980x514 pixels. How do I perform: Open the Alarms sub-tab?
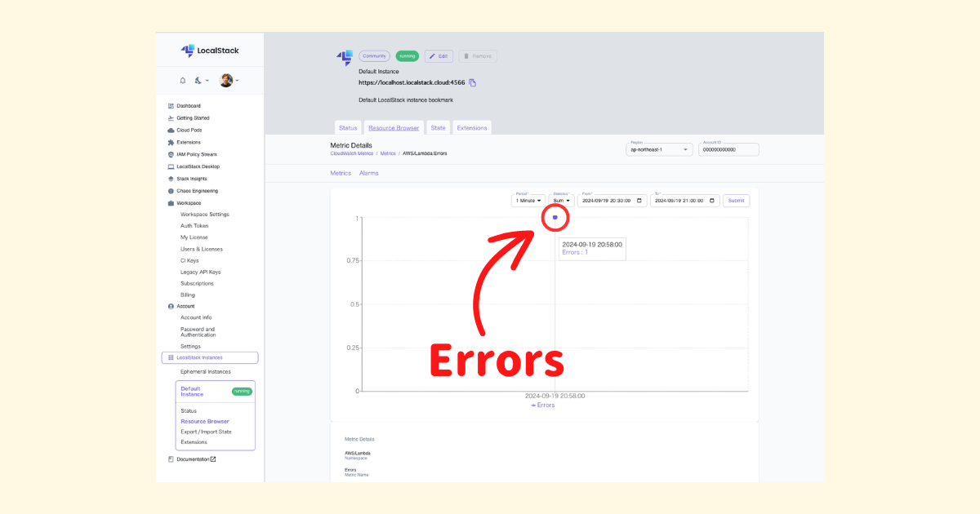[x=369, y=173]
